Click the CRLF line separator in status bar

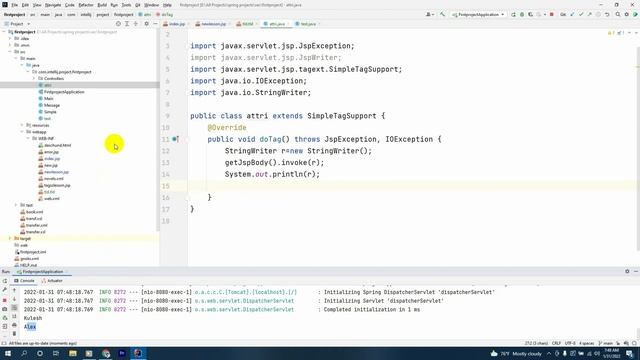pyautogui.click(x=556, y=343)
